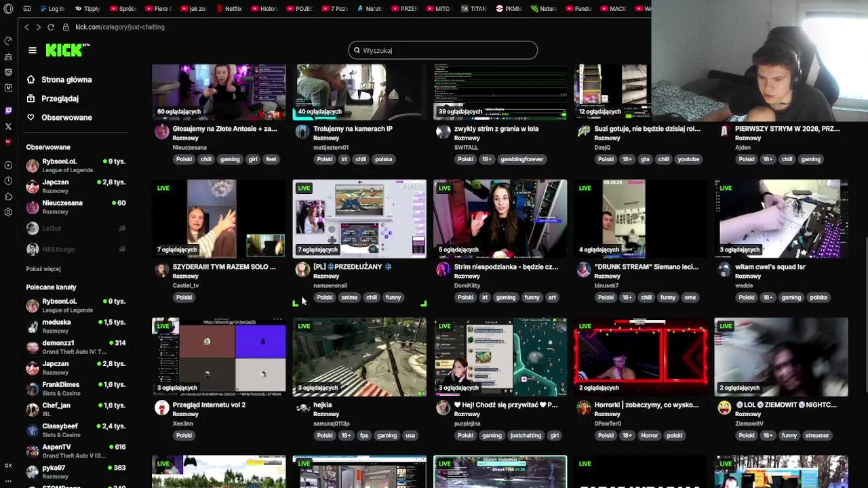The width and height of the screenshot is (868, 488).
Task: Select the feet tag under Nieuczesana
Action: click(x=271, y=159)
